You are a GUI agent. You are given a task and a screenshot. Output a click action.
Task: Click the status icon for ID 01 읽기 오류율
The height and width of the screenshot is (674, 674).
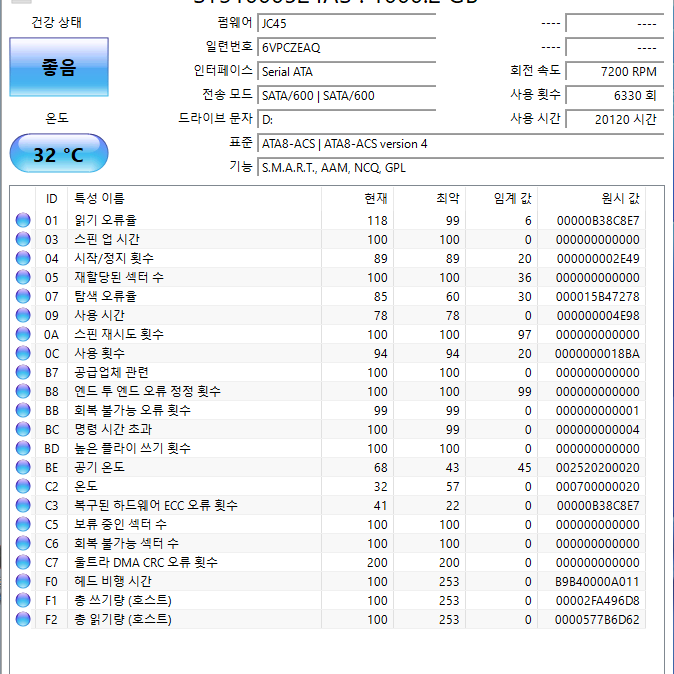coord(23,220)
